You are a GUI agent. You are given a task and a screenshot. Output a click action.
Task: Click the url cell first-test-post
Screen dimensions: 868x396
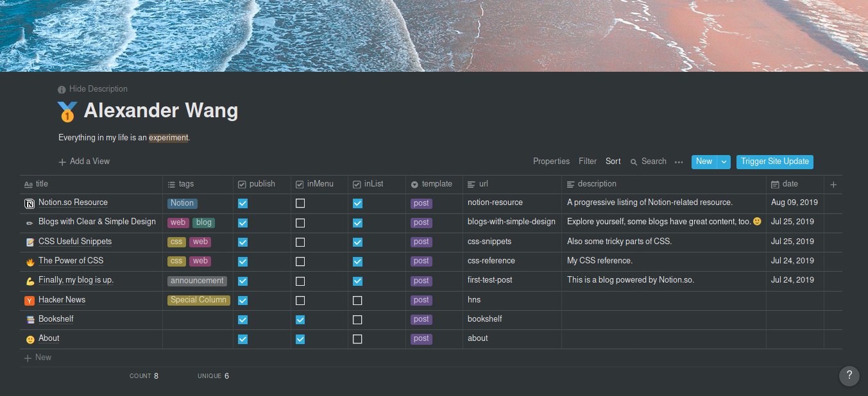coord(490,280)
